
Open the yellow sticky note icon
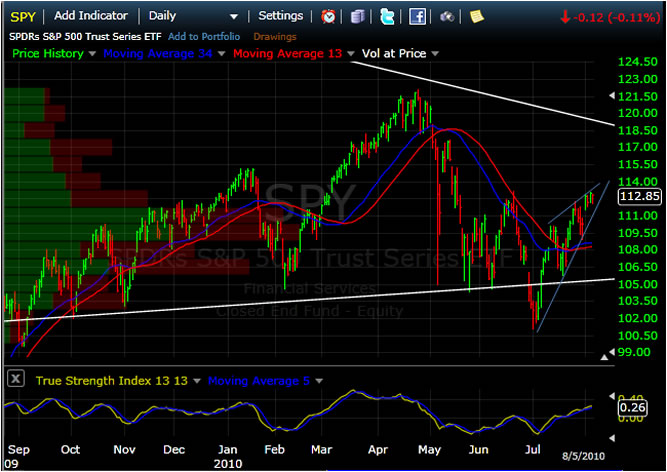pyautogui.click(x=477, y=16)
